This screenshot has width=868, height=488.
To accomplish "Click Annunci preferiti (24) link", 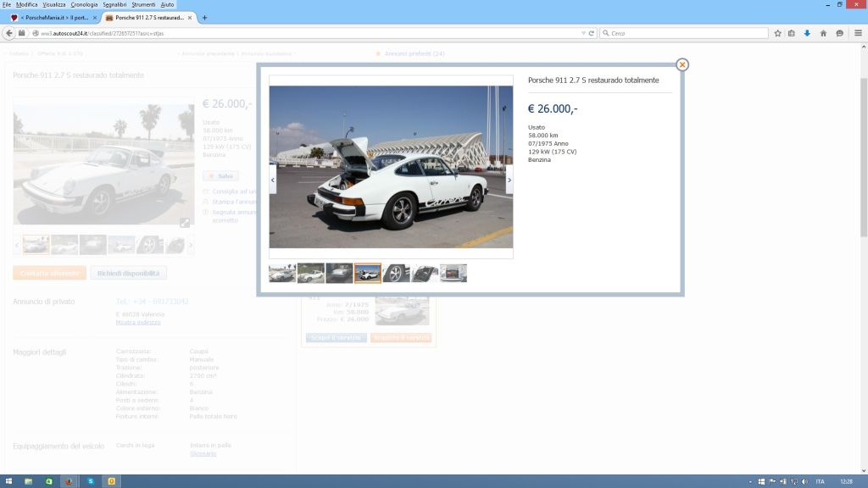I will [415, 53].
